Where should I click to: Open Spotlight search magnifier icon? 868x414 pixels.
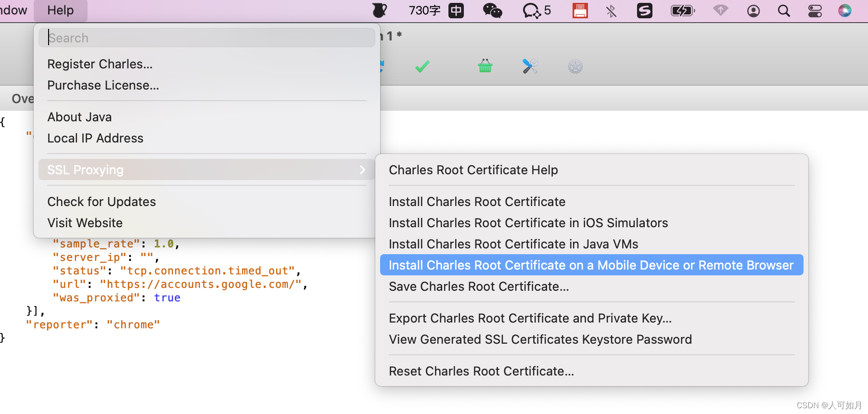pyautogui.click(x=784, y=11)
